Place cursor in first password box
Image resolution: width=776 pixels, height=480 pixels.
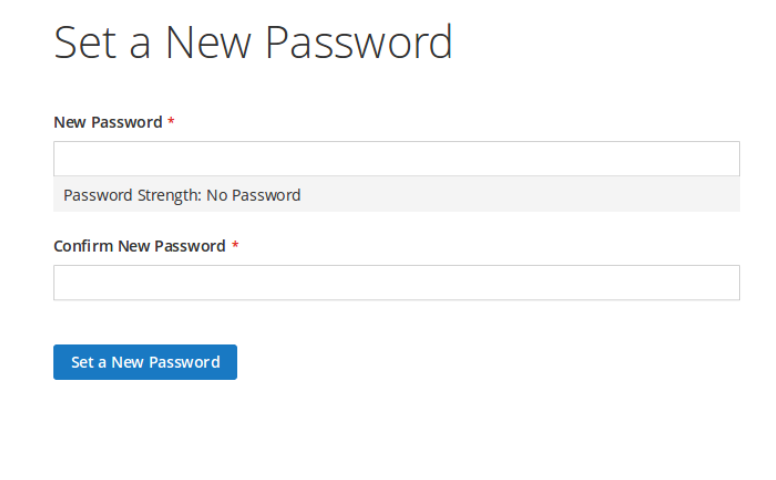(x=396, y=158)
